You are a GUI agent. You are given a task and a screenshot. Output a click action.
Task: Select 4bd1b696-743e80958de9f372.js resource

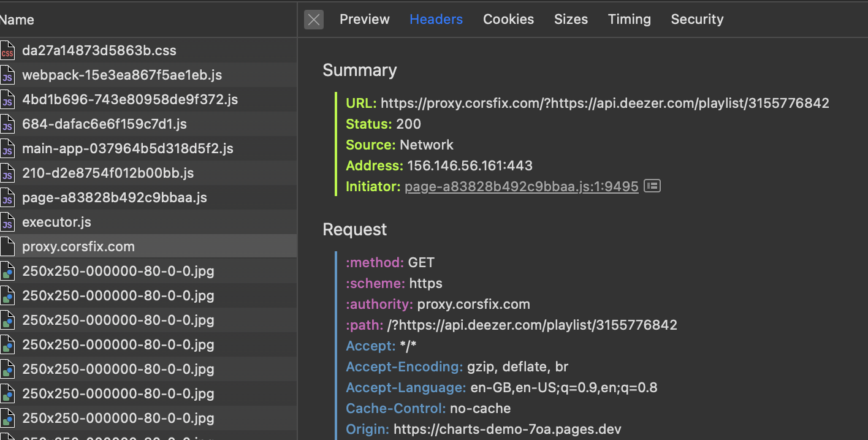point(148,99)
